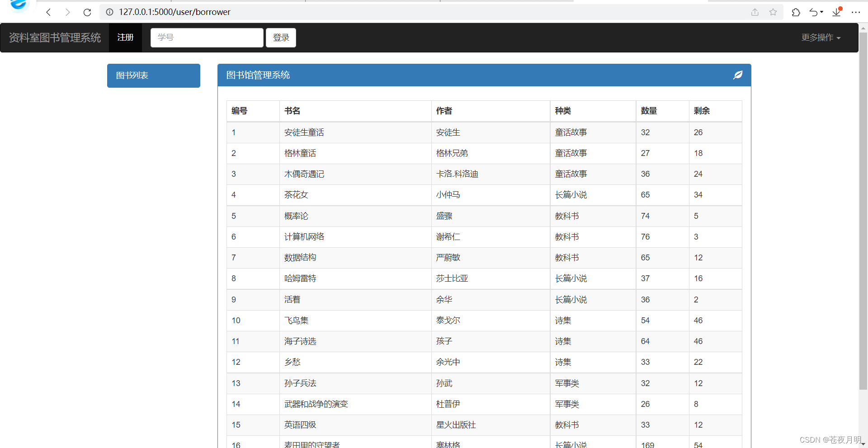Click the 资料室图书管理系统 brand link
868x448 pixels.
click(55, 38)
